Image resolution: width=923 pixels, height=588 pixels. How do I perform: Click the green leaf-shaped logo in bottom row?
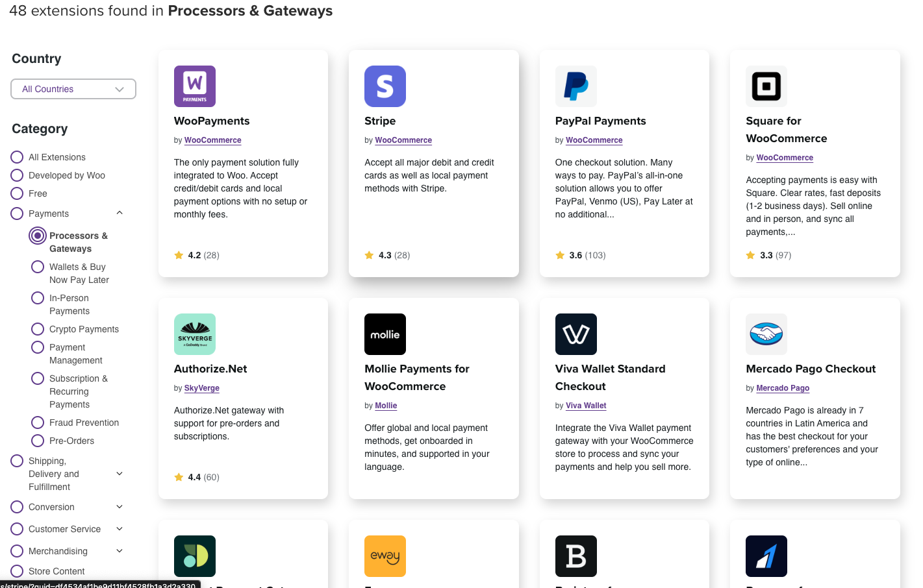point(195,556)
